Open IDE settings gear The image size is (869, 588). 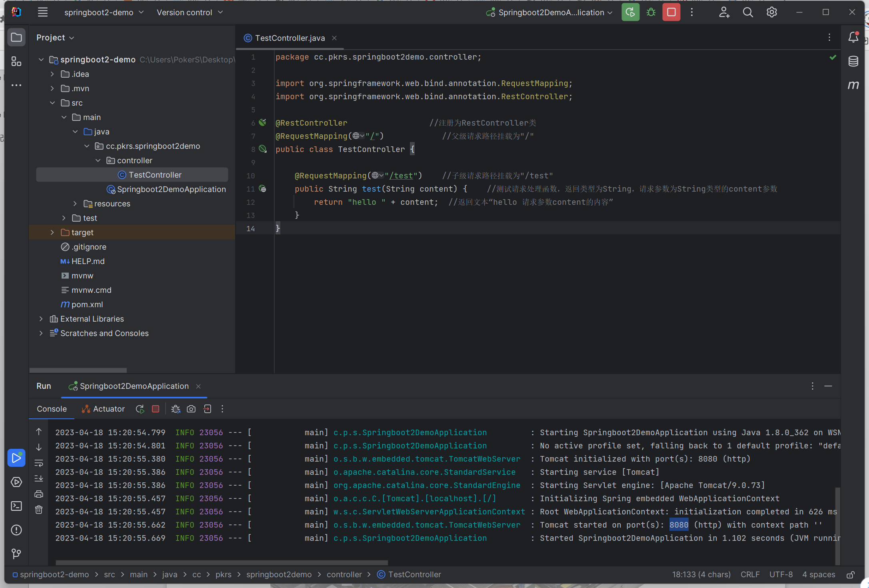coord(772,12)
